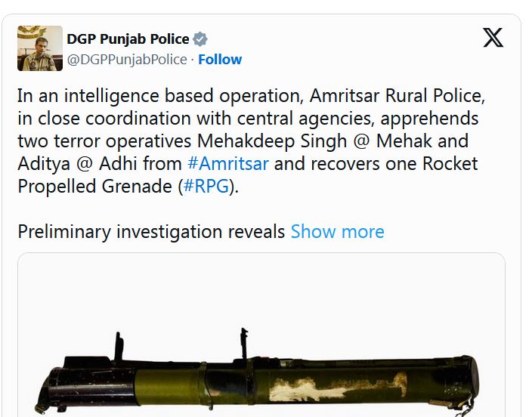Click the text 'Preliminary investigation reveals'
The width and height of the screenshot is (532, 417).
coord(151,231)
